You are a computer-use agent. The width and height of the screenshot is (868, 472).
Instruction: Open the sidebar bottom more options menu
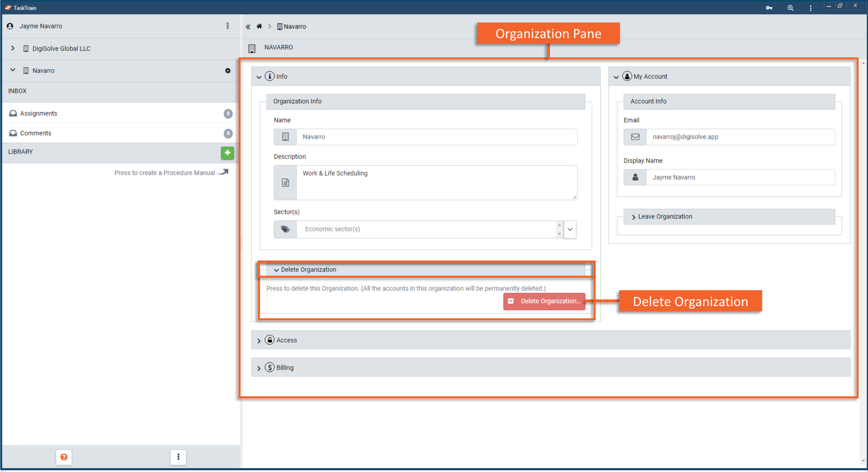178,457
